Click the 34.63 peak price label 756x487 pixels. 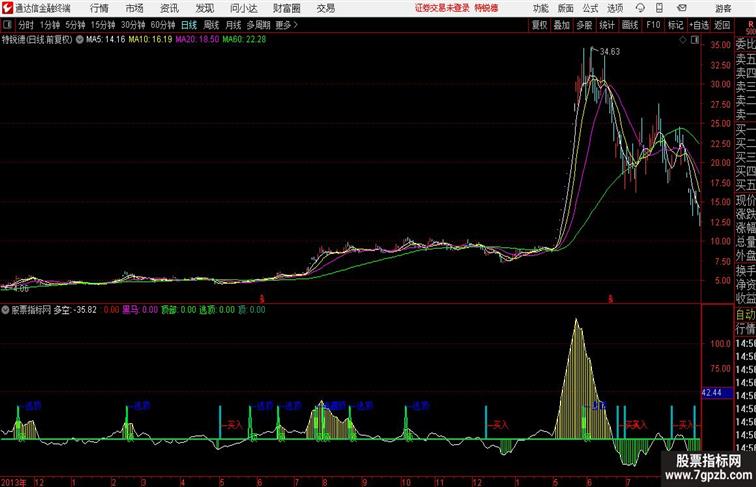tap(610, 52)
